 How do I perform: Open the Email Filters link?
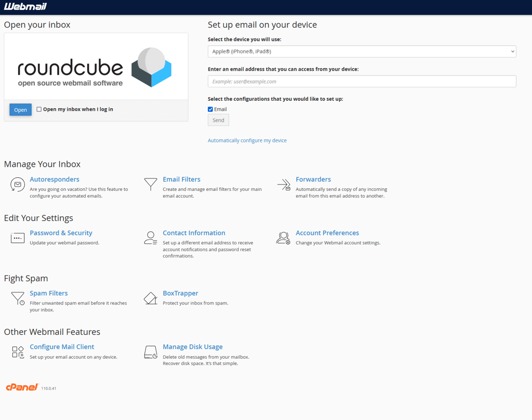pos(181,179)
